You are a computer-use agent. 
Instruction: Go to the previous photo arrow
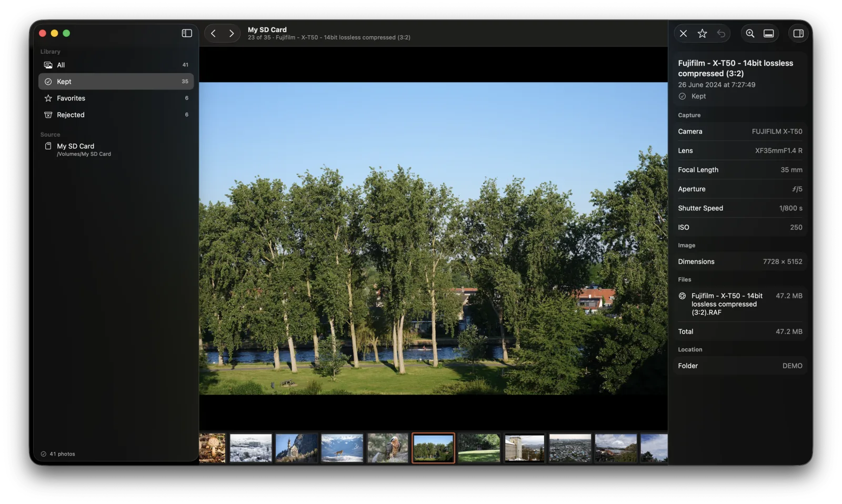pyautogui.click(x=213, y=33)
